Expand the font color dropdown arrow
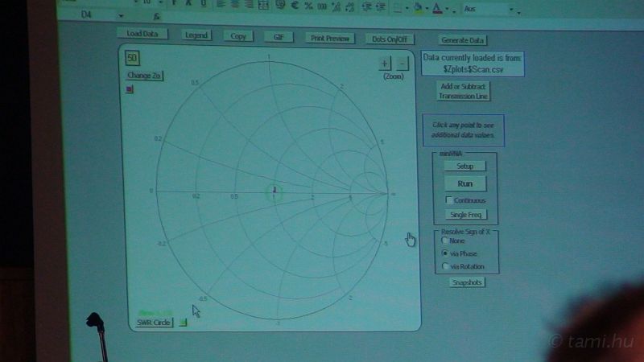 click(x=446, y=9)
